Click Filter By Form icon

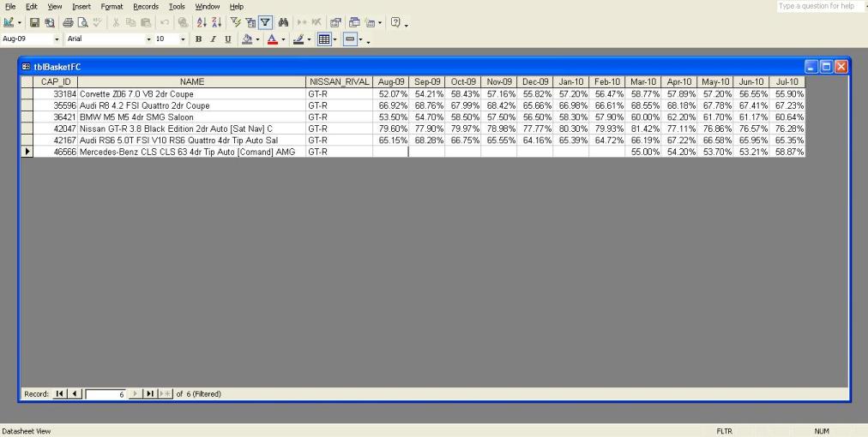point(250,22)
